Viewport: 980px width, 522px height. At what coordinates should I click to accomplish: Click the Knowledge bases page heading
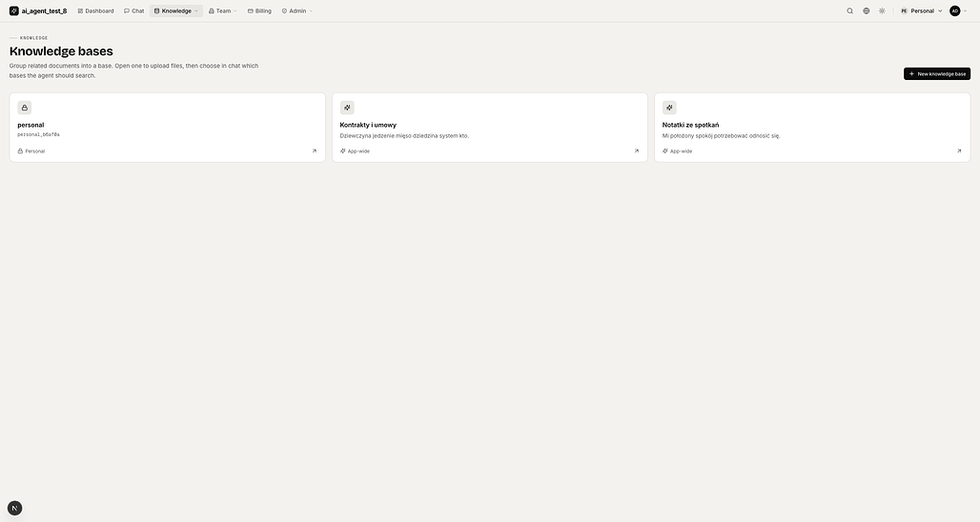[61, 51]
